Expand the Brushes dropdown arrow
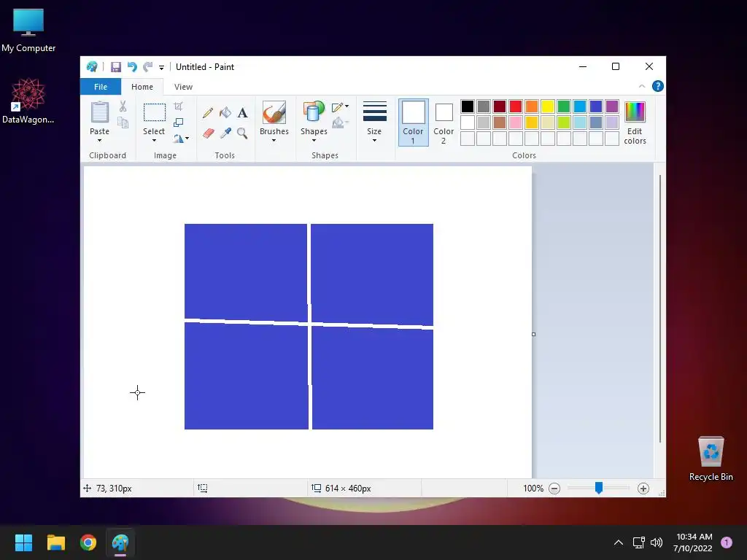 pyautogui.click(x=274, y=141)
